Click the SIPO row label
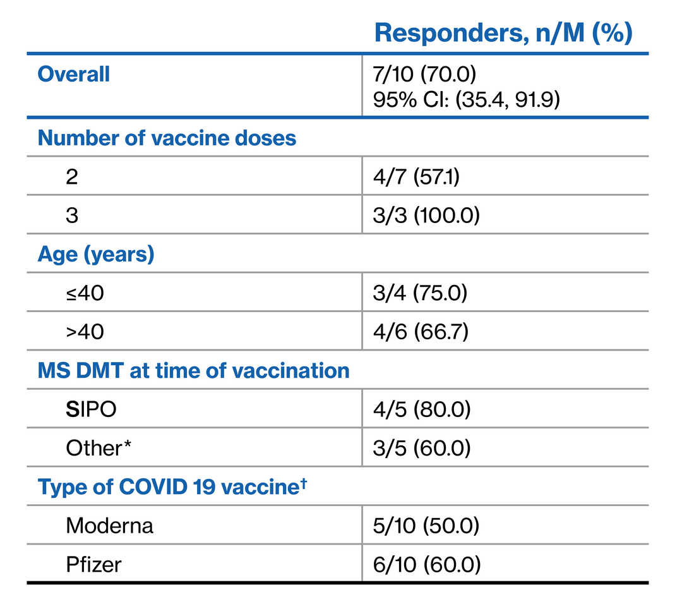Viewport: 682px width, 616px height. [x=91, y=409]
